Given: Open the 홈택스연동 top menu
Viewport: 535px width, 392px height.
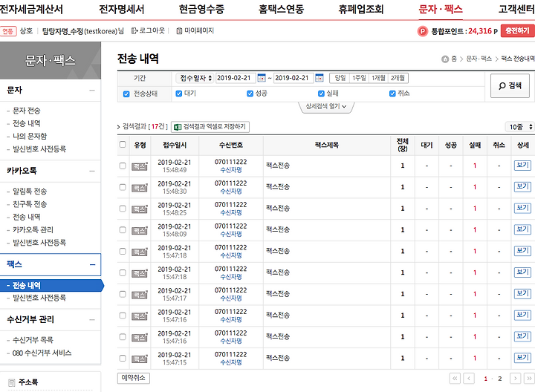Looking at the screenshot, I should tap(281, 9).
